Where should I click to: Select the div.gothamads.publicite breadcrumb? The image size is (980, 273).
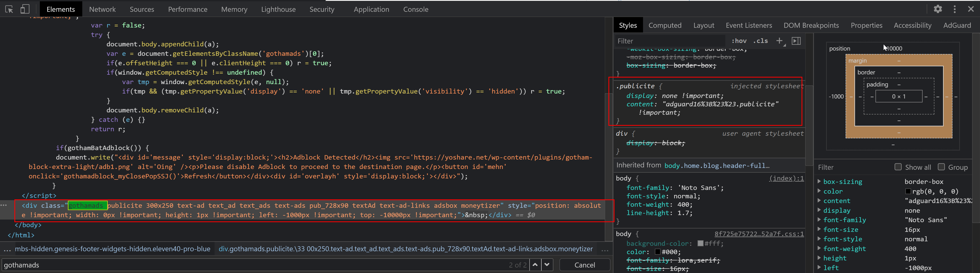(406, 249)
